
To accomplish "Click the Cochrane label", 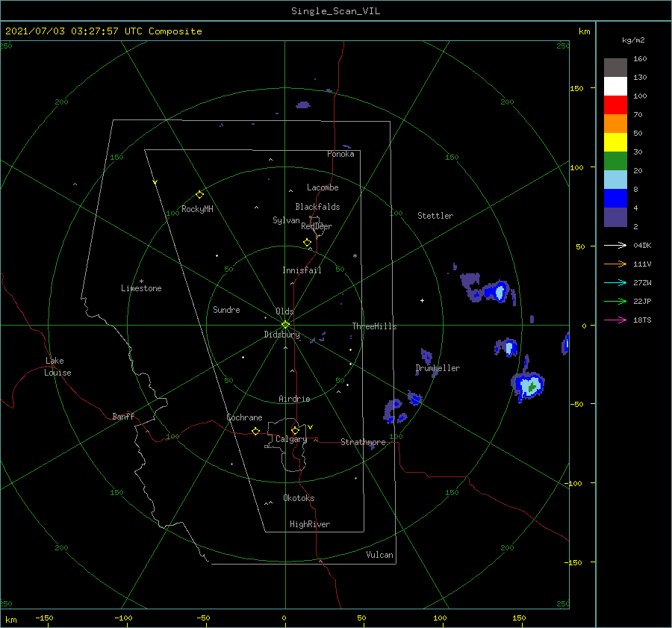I will point(244,417).
